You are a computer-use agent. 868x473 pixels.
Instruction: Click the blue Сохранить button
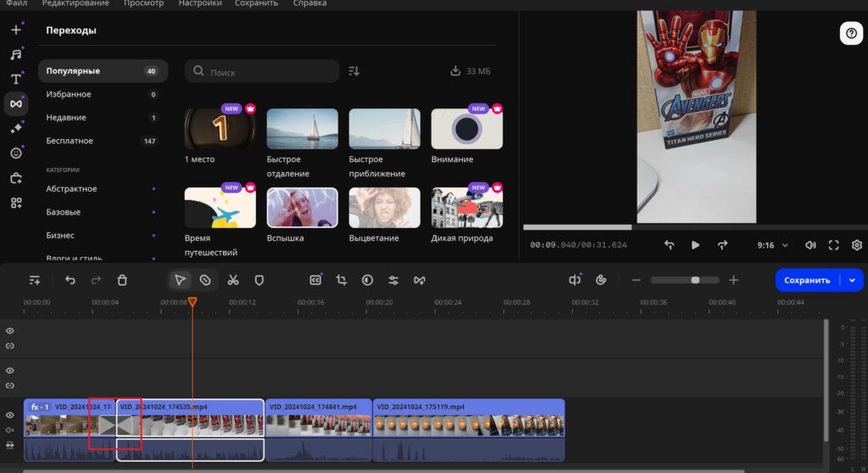(807, 281)
